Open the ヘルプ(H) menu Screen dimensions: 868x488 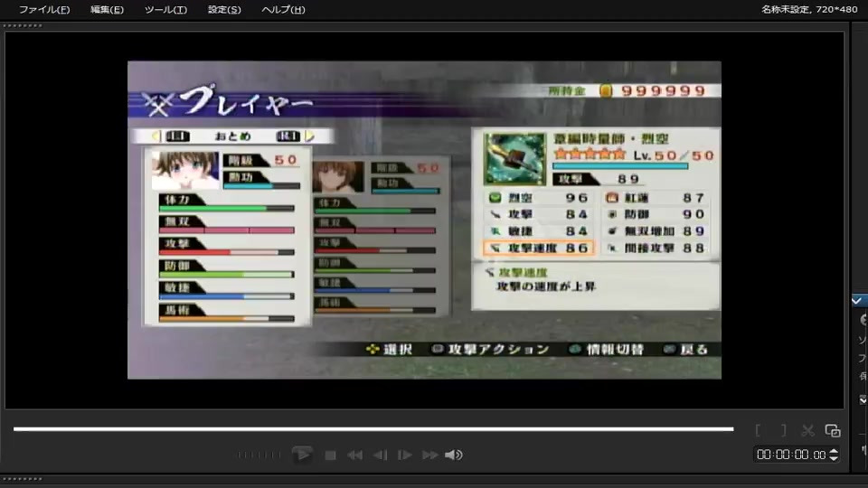[283, 9]
